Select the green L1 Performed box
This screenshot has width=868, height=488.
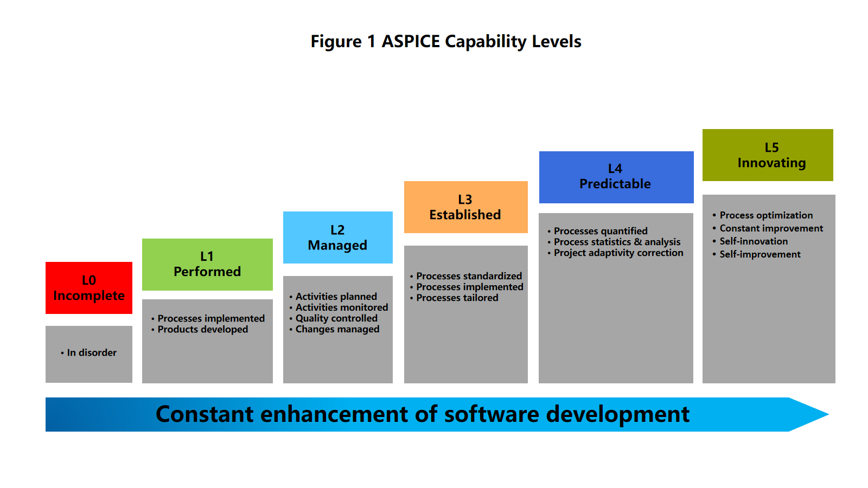[207, 265]
